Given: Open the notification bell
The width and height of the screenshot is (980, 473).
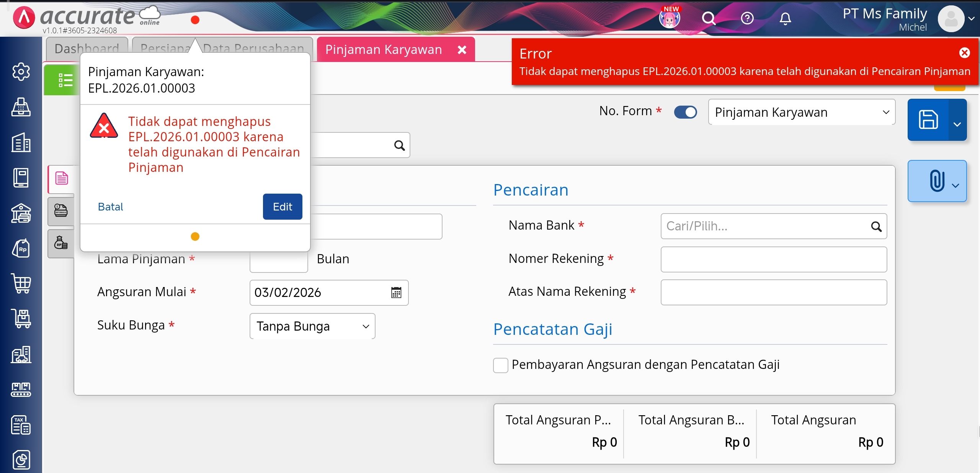Looking at the screenshot, I should [785, 18].
